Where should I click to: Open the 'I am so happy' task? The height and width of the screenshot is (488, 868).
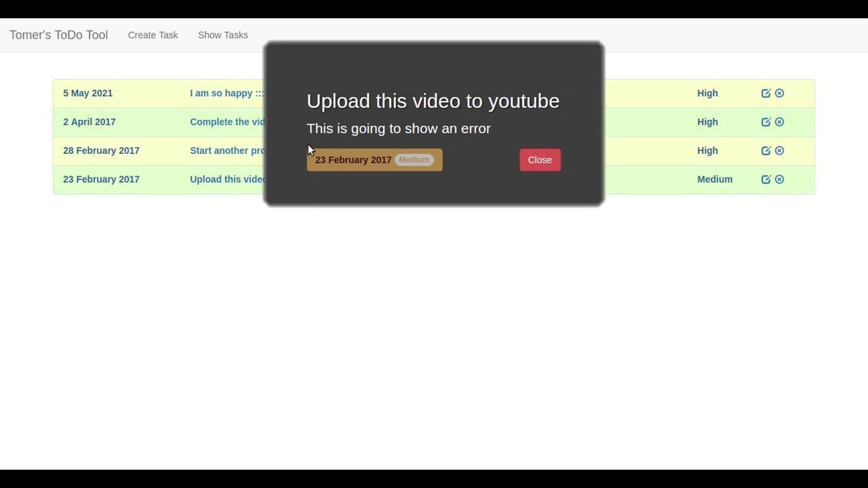tap(226, 94)
